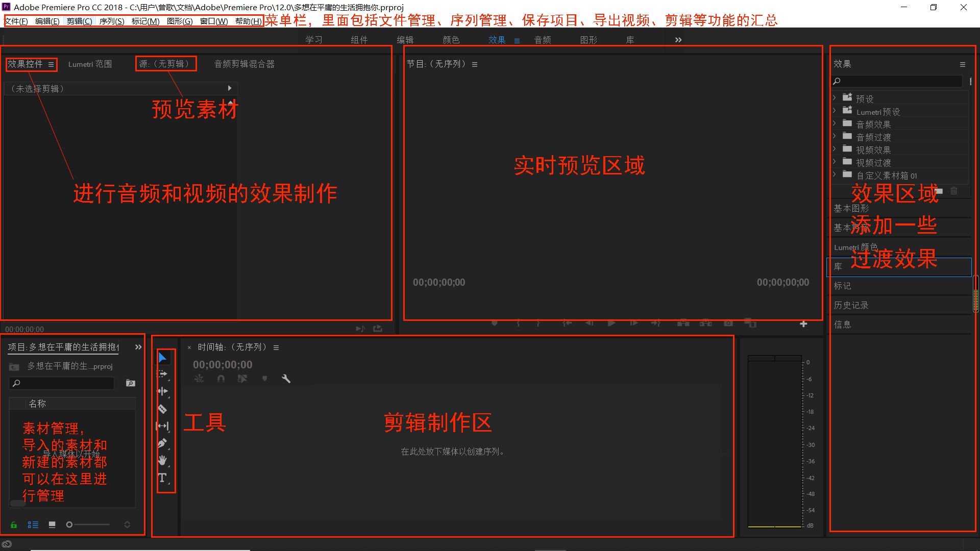Toggle the project panel write lock icon
Viewport: 980px width, 551px height.
click(x=13, y=524)
